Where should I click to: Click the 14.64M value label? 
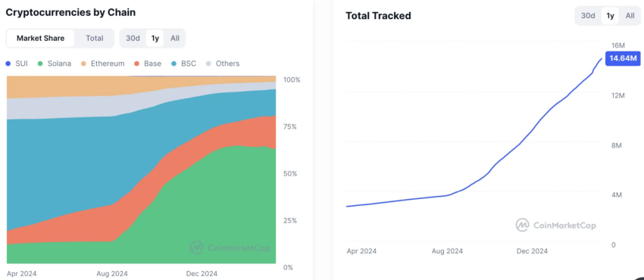pos(623,58)
